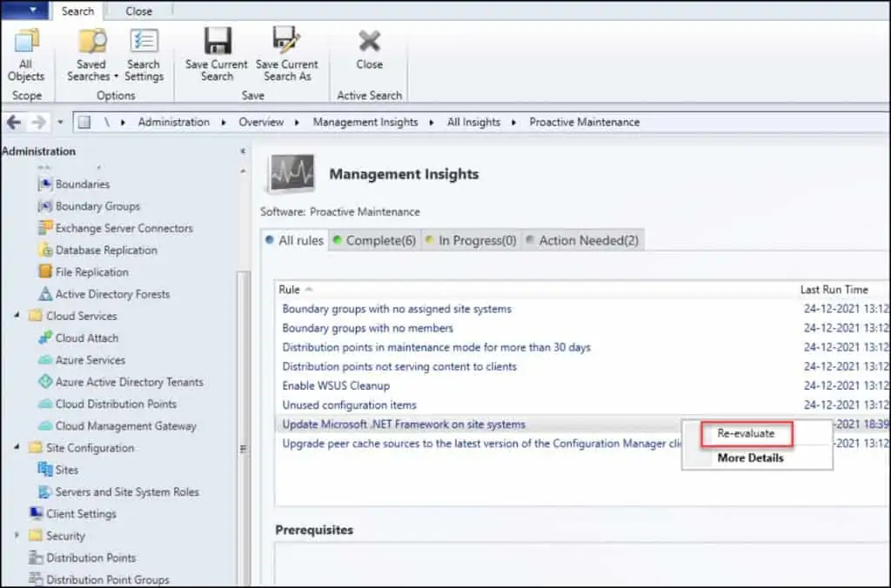Click the Distribution Point Groups icon
Viewport: 891px width, 588px height.
[x=36, y=579]
